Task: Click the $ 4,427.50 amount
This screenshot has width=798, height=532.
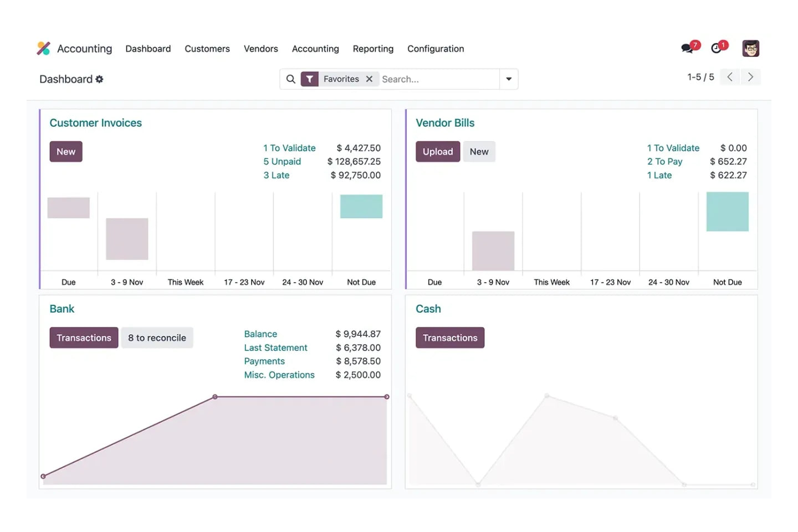Action: point(359,148)
